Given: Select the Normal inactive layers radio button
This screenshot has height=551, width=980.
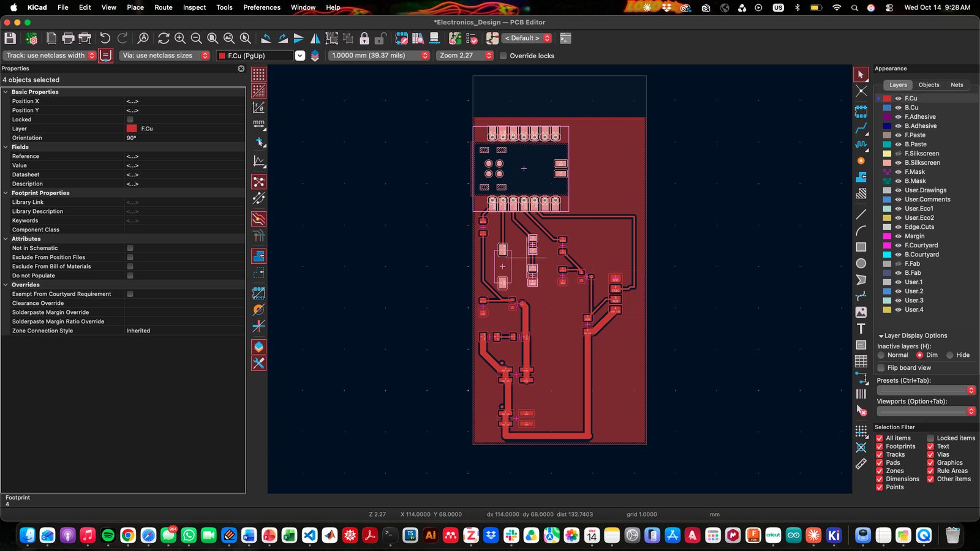Looking at the screenshot, I should (x=881, y=355).
